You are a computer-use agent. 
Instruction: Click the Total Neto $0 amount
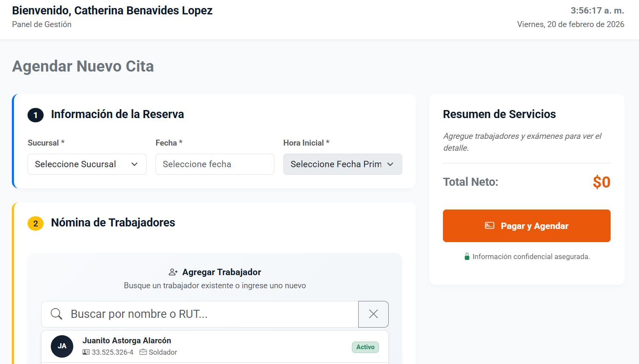click(601, 182)
